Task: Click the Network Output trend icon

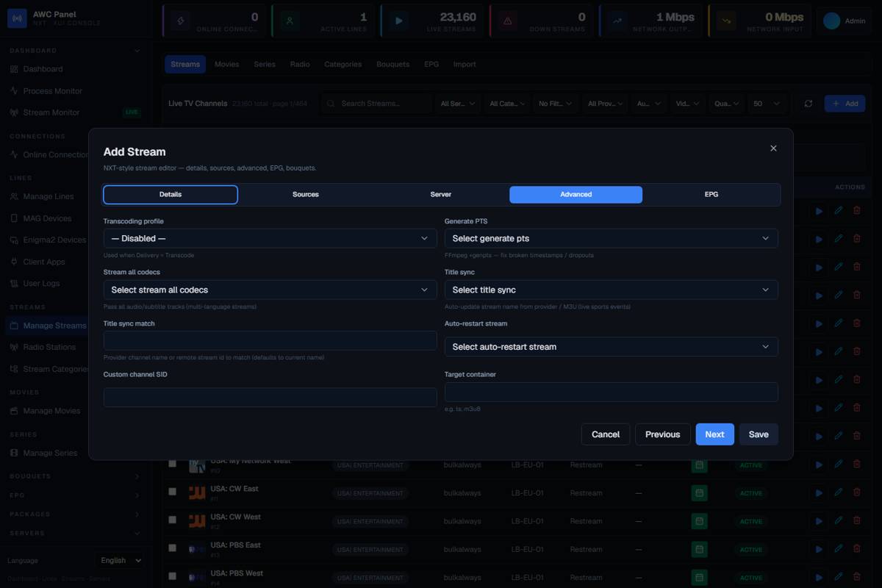Action: pyautogui.click(x=617, y=21)
